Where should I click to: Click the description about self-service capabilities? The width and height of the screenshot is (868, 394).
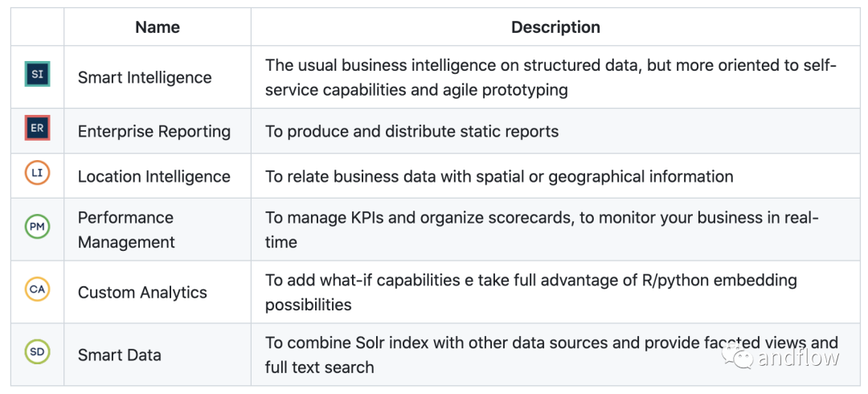point(551,78)
